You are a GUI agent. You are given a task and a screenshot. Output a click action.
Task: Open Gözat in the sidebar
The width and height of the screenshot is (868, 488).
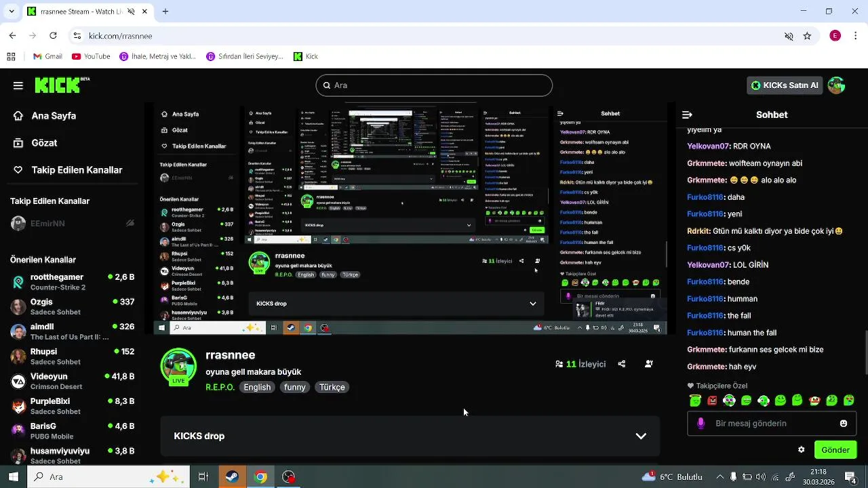35,143
